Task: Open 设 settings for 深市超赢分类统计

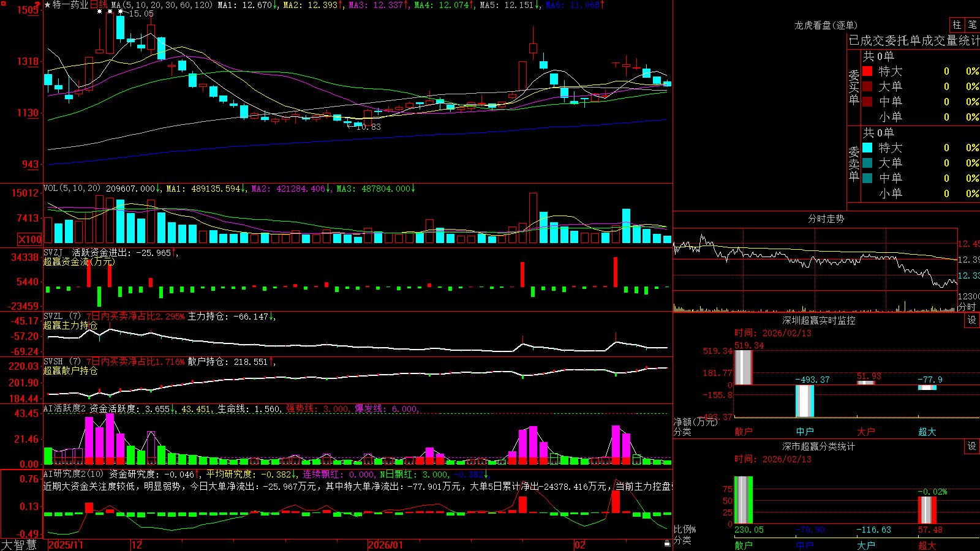Action: (972, 446)
